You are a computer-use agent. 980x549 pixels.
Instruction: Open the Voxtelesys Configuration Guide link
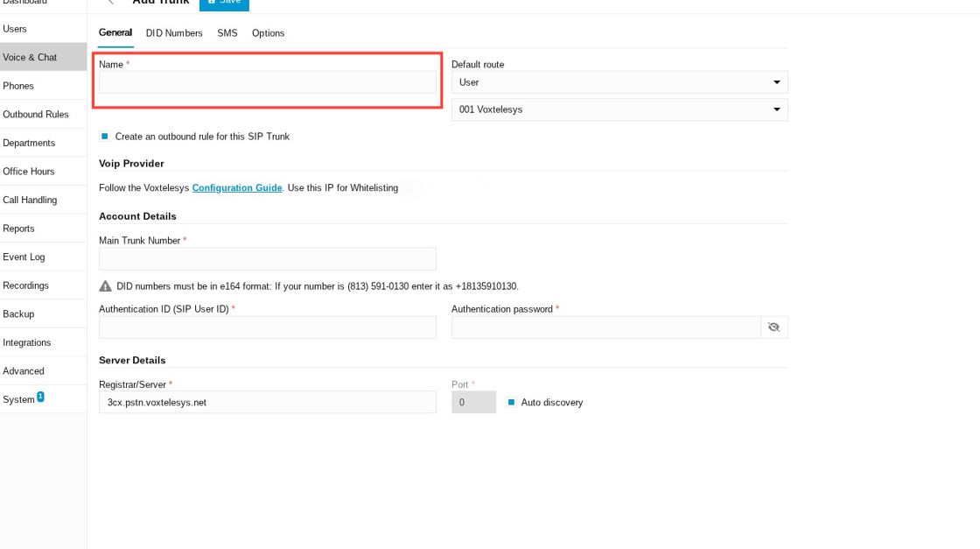237,187
